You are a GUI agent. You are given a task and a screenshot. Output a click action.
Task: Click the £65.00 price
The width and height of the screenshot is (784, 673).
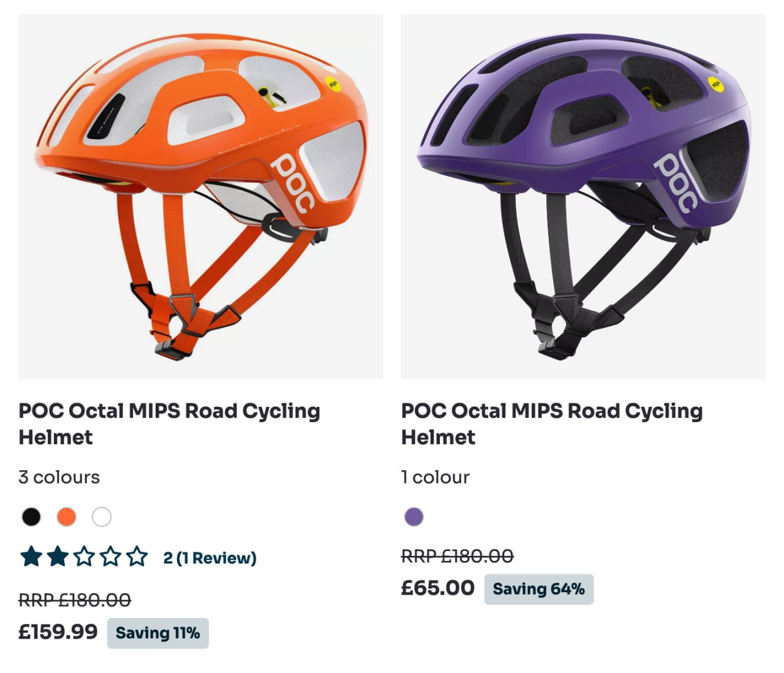[x=437, y=588]
